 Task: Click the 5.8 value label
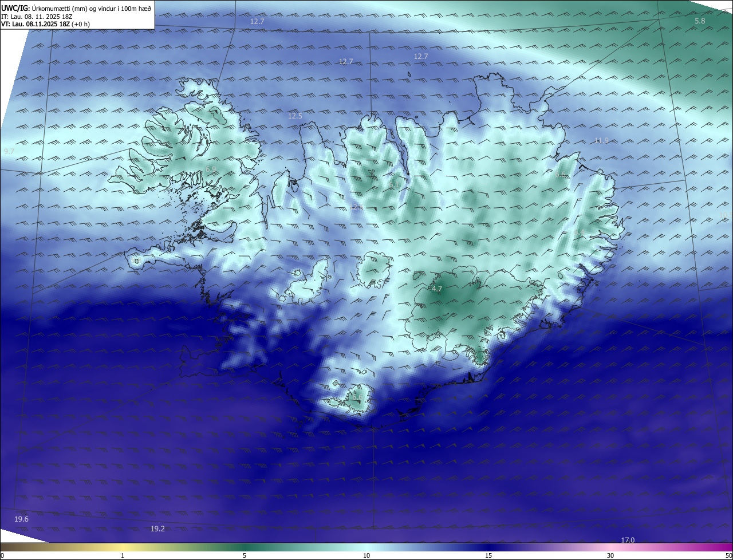point(700,21)
